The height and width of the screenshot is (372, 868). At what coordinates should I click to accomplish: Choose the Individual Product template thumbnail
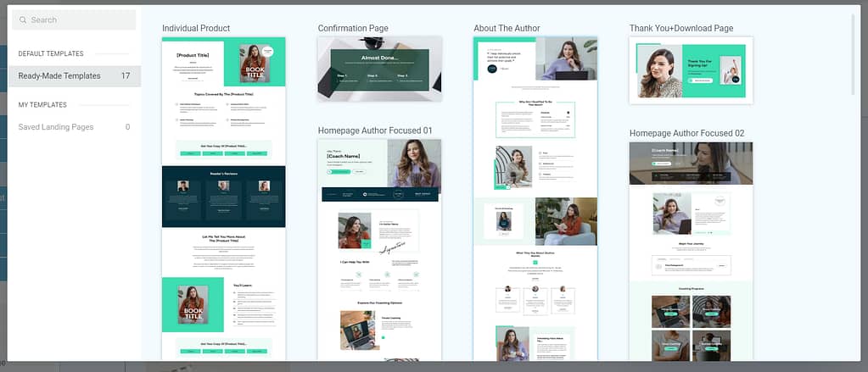(x=224, y=198)
